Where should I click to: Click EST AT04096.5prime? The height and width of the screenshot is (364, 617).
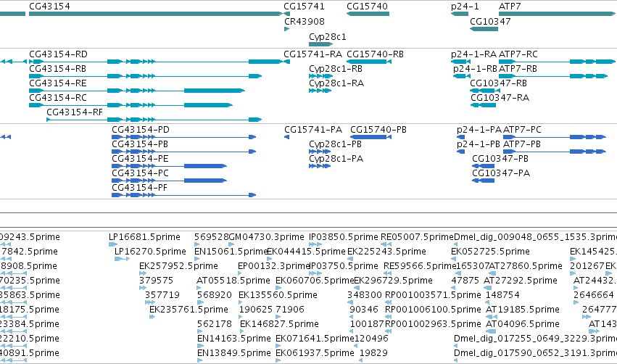tap(523, 324)
